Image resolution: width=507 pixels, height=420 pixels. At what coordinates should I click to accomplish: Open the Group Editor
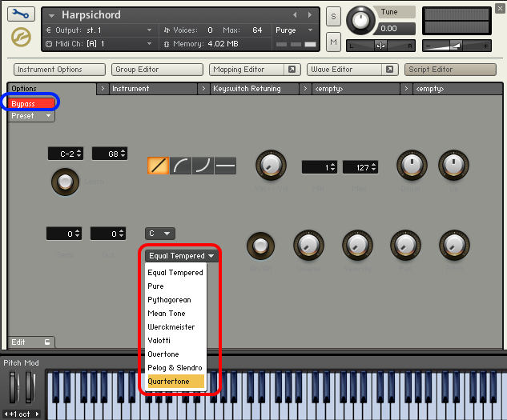click(x=157, y=70)
